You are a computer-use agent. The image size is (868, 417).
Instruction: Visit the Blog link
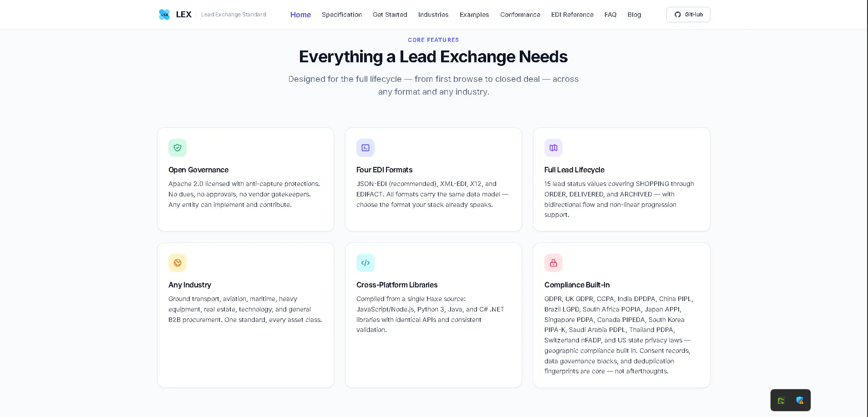point(634,15)
